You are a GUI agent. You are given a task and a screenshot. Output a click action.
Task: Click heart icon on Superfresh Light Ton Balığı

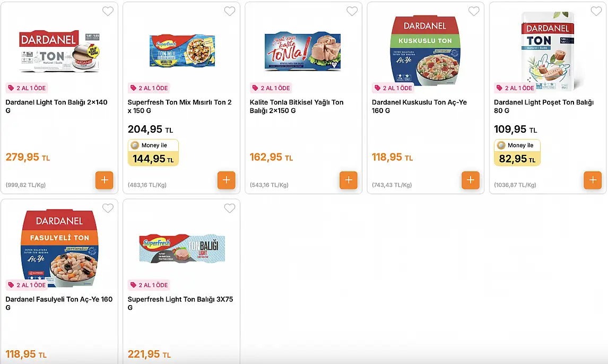(x=230, y=208)
